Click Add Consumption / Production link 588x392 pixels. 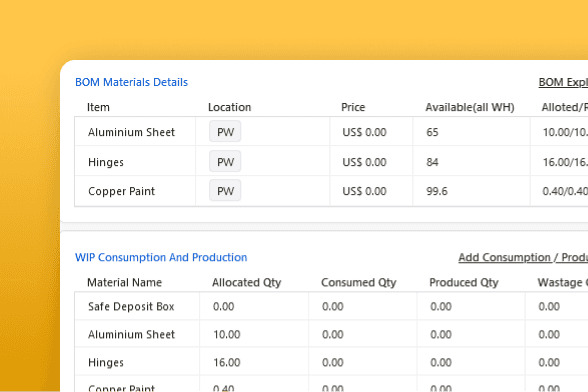click(x=523, y=257)
